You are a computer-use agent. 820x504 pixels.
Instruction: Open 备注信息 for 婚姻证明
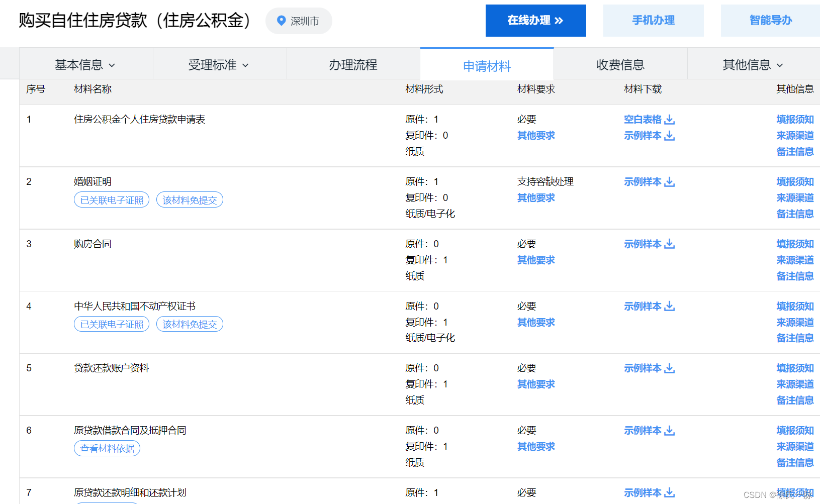coord(795,214)
